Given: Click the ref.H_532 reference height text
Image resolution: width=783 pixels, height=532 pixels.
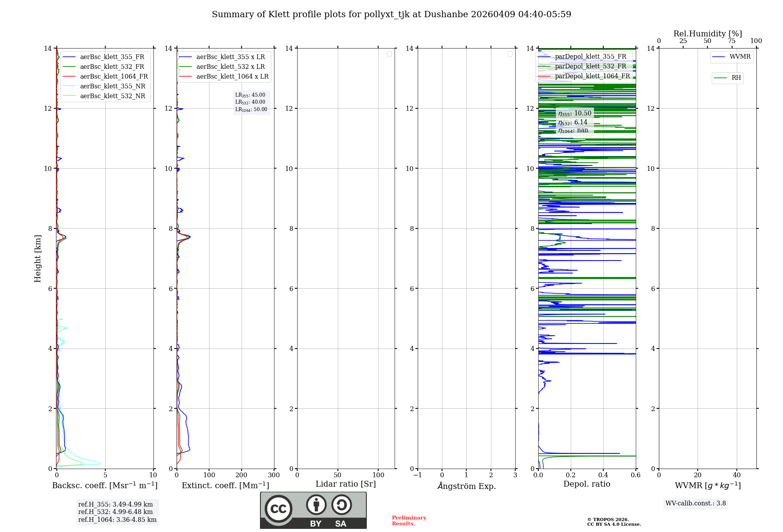Looking at the screenshot, I should 115,512.
